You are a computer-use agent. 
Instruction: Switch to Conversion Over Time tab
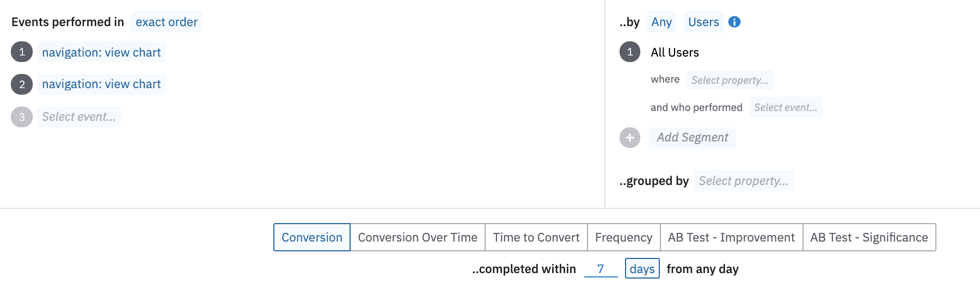pos(417,237)
